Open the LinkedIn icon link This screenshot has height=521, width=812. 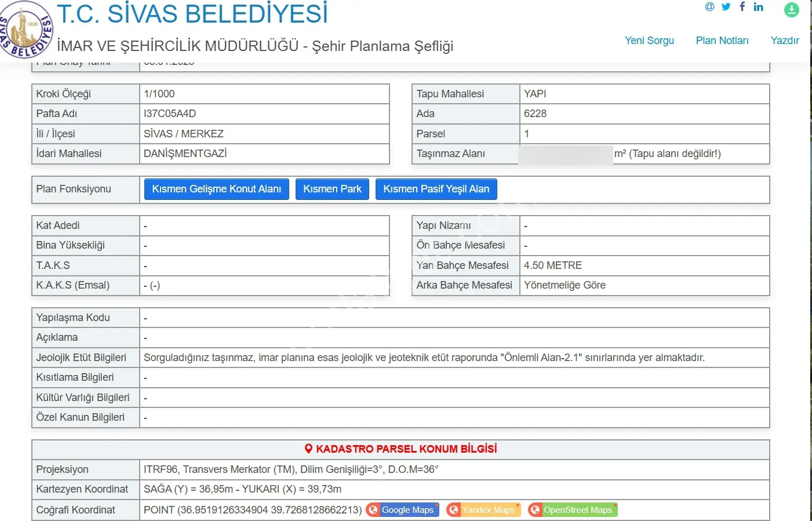758,7
